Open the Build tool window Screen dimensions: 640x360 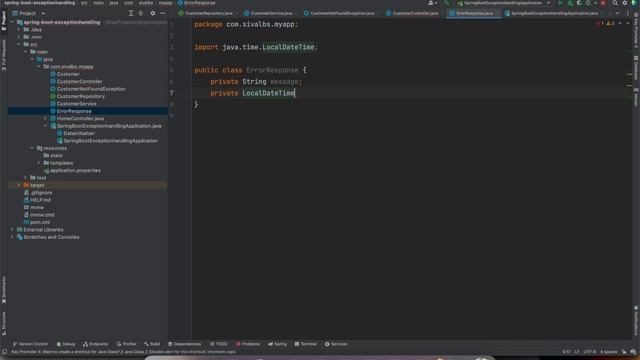click(x=152, y=344)
